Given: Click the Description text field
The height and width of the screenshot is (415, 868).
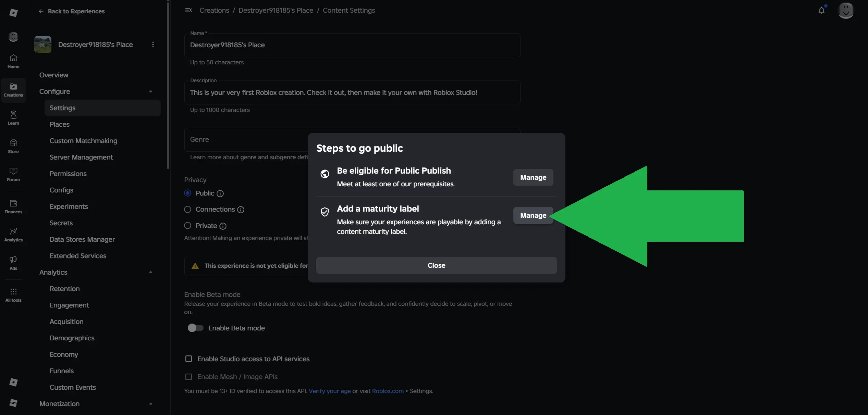Looking at the screenshot, I should click(352, 92).
